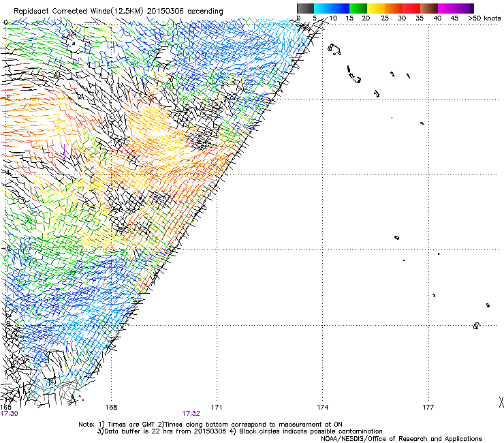The image size is (504, 443).
Task: Click the title 'Rapidscat Corrected Winds(12.5KM) 20150306 ascending'
Action: pyautogui.click(x=119, y=12)
